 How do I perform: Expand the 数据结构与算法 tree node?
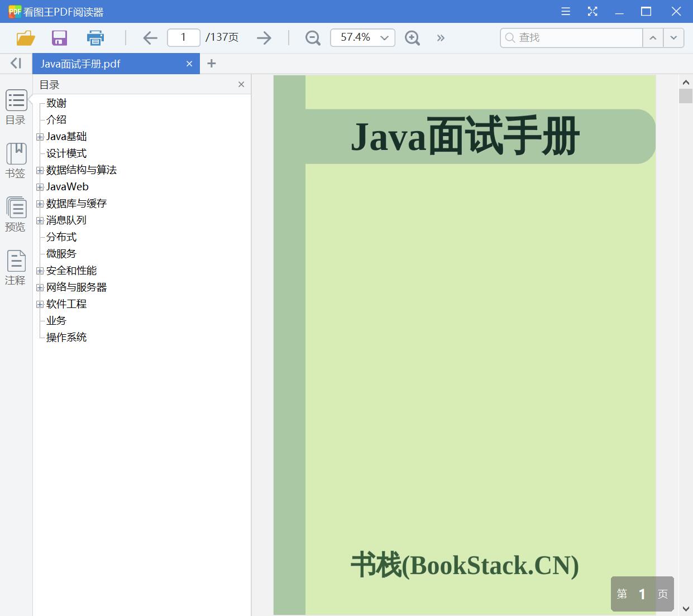pos(40,170)
